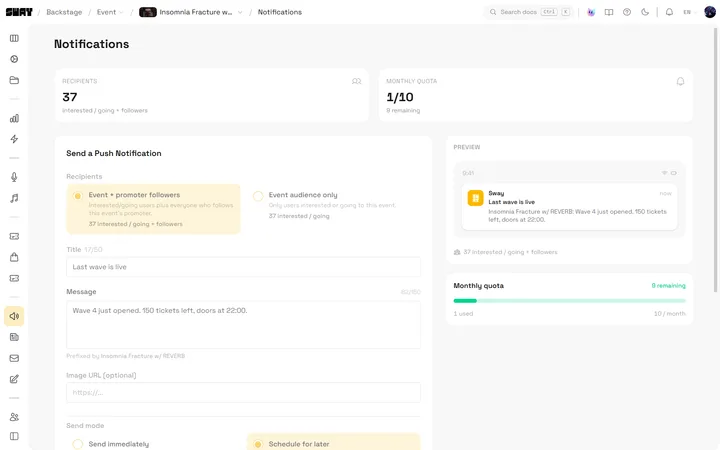The image size is (720, 450).
Task: Open the help question mark icon
Action: [627, 12]
